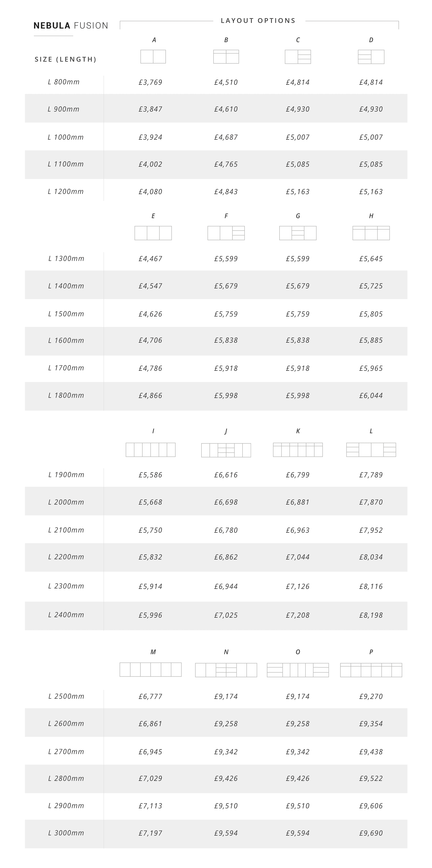Image resolution: width=432 pixels, height=868 pixels.
Task: Select the layout F diagram icon
Action: [226, 233]
